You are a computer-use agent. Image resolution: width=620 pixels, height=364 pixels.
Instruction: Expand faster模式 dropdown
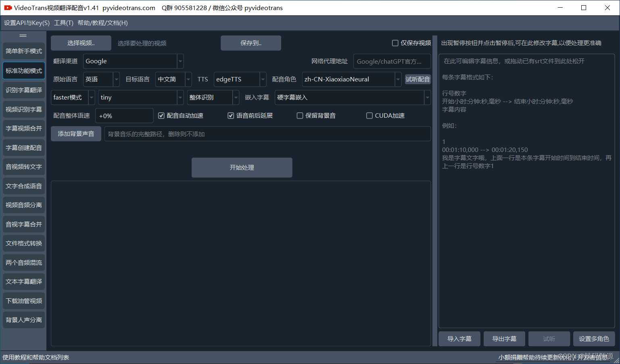point(73,98)
